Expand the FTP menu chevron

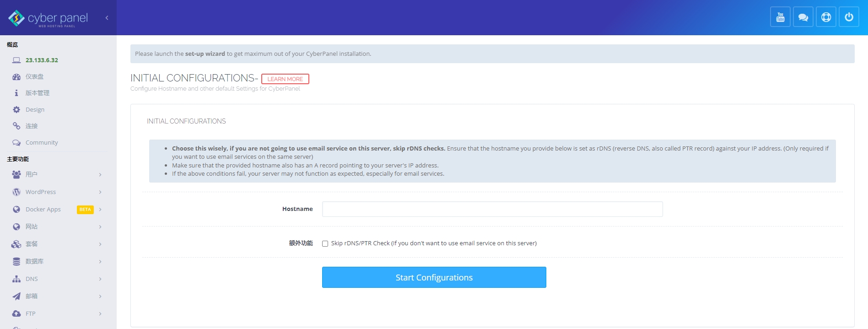(100, 314)
